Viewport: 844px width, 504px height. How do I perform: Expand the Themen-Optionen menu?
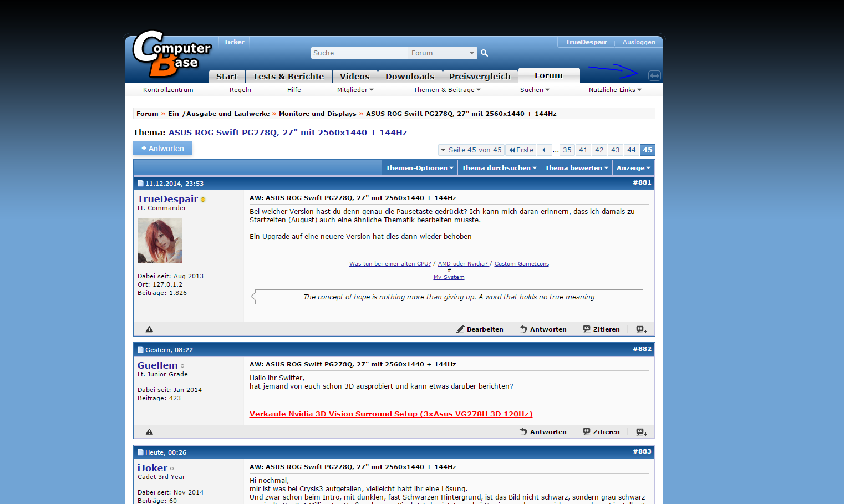(420, 168)
